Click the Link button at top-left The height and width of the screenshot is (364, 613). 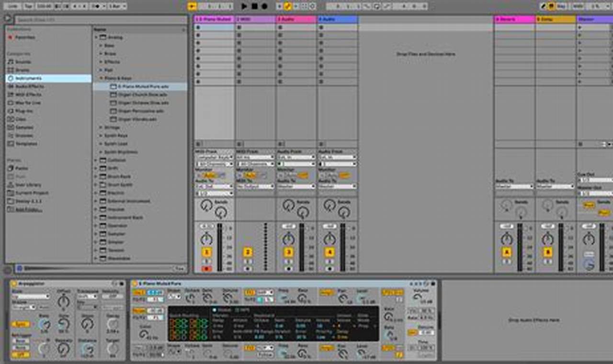tap(13, 6)
